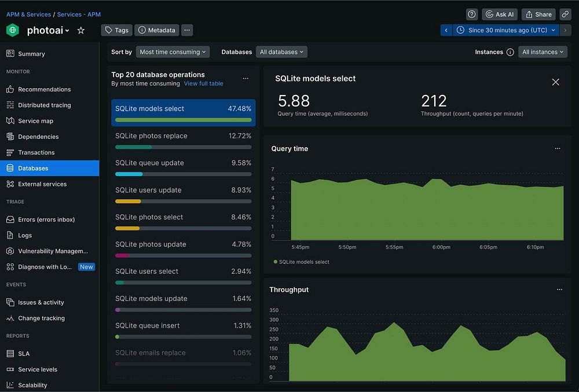Open the more options ellipsis beside Metadata
Image resolution: width=579 pixels, height=392 pixels.
point(186,30)
